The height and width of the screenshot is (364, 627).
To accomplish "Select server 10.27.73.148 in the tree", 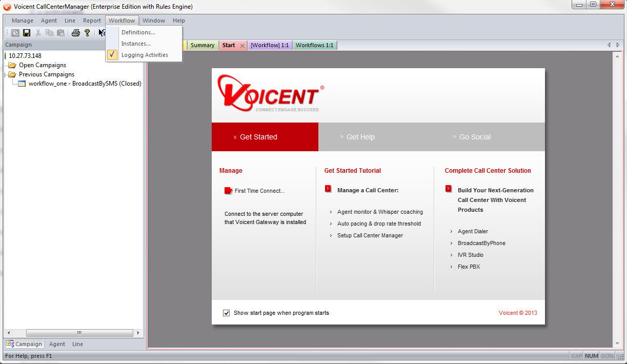I will coord(25,56).
